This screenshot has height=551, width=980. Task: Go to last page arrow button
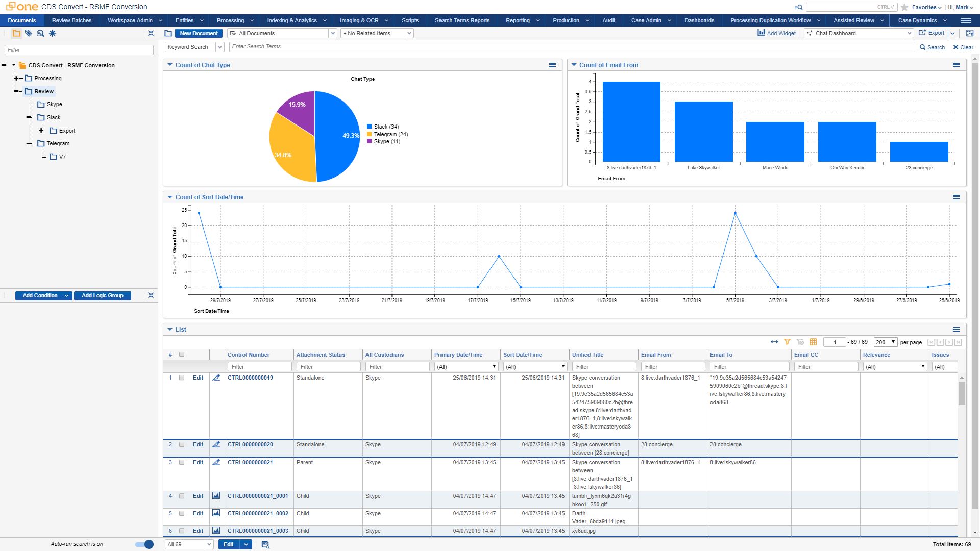(x=958, y=342)
